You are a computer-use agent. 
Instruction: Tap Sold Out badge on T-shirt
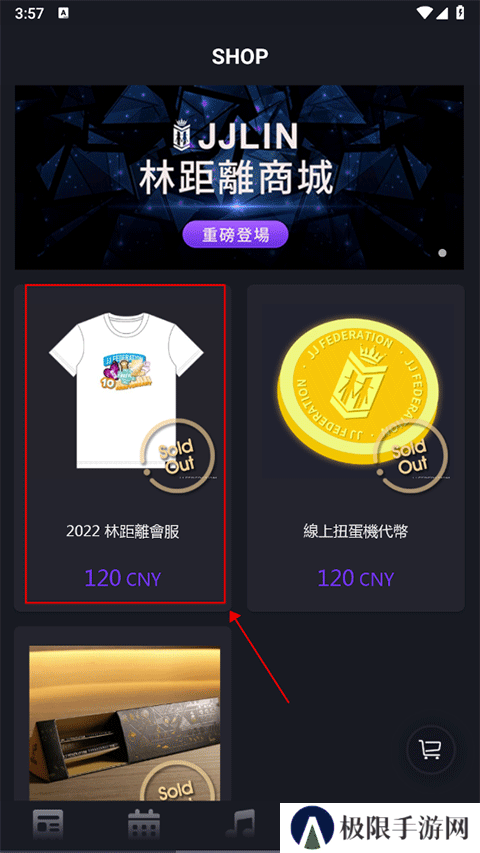(177, 456)
